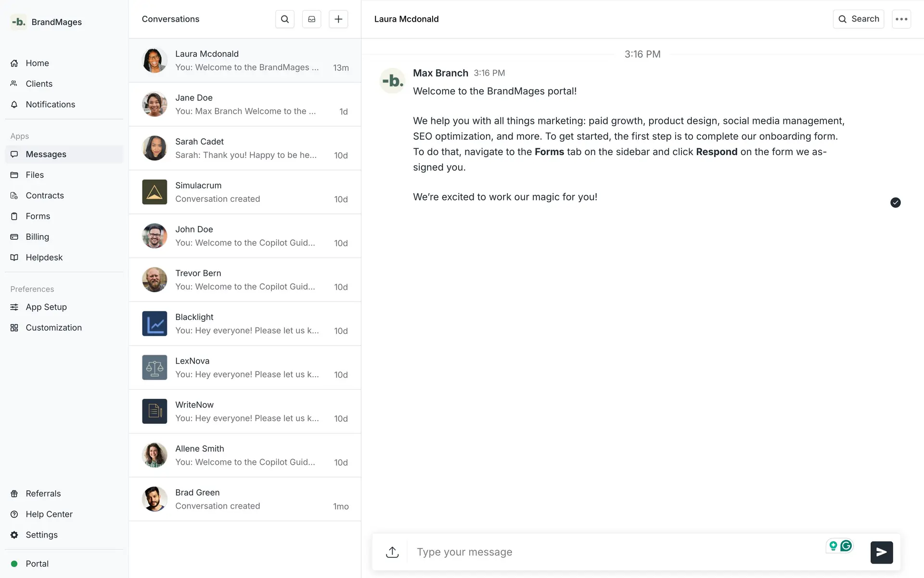Open Contracts in the sidebar

tap(45, 195)
